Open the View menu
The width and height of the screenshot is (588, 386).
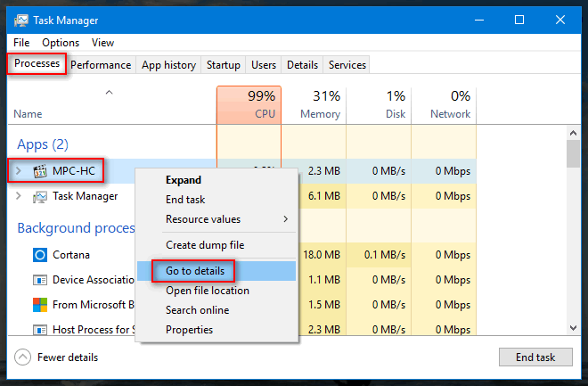pyautogui.click(x=102, y=43)
